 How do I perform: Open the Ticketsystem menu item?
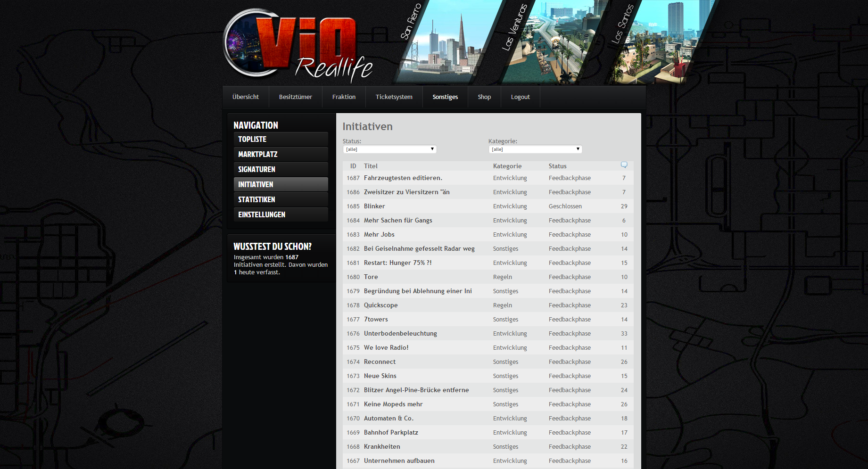(394, 97)
